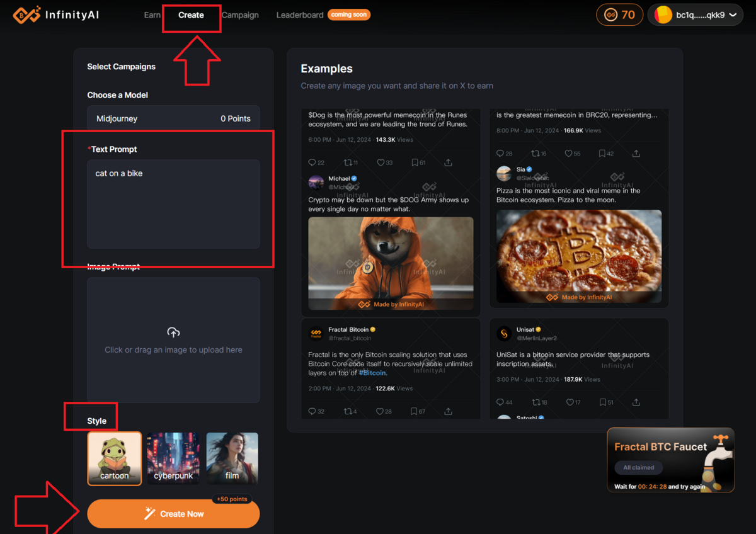Open the #Bitcoin hashtag link
The width and height of the screenshot is (756, 534).
click(x=373, y=373)
